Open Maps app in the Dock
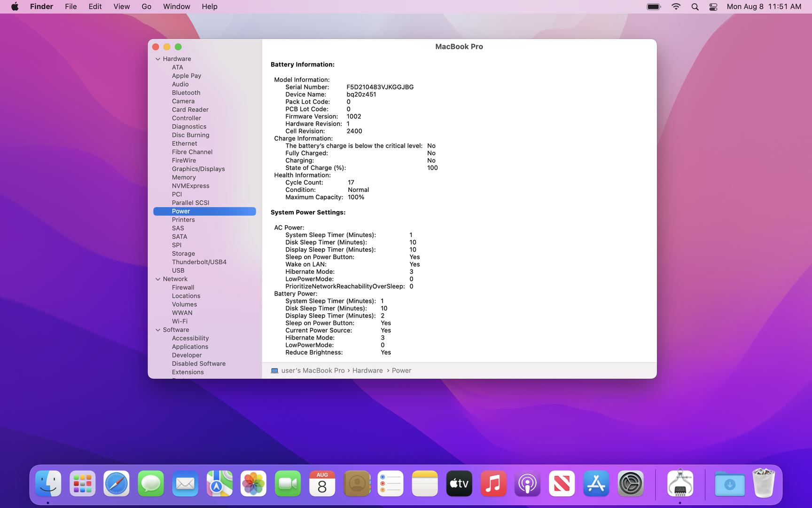 pyautogui.click(x=219, y=484)
